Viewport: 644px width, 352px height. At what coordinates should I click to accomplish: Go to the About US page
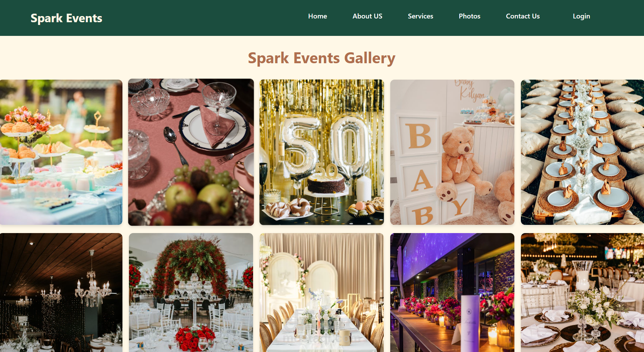pyautogui.click(x=367, y=16)
